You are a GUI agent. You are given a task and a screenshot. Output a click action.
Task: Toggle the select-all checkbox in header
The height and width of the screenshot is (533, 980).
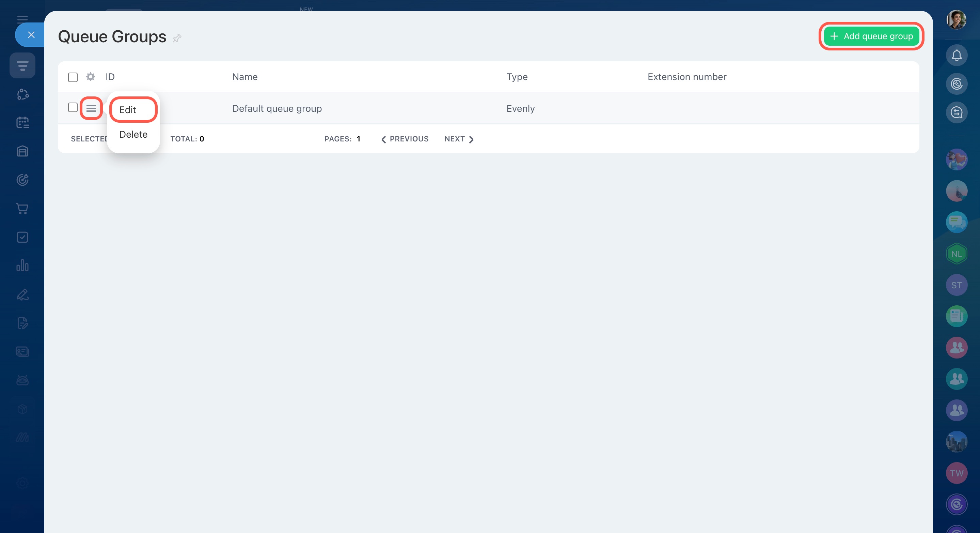[x=73, y=77]
